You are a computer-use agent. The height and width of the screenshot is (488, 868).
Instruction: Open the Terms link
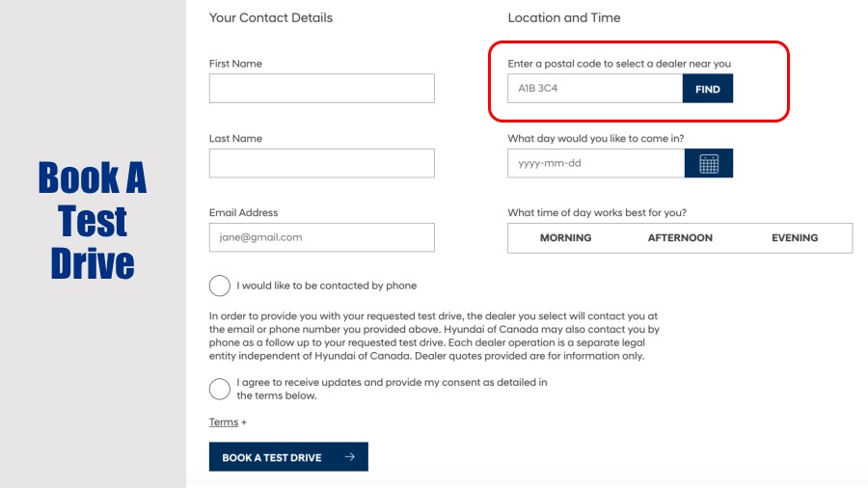[x=224, y=422]
